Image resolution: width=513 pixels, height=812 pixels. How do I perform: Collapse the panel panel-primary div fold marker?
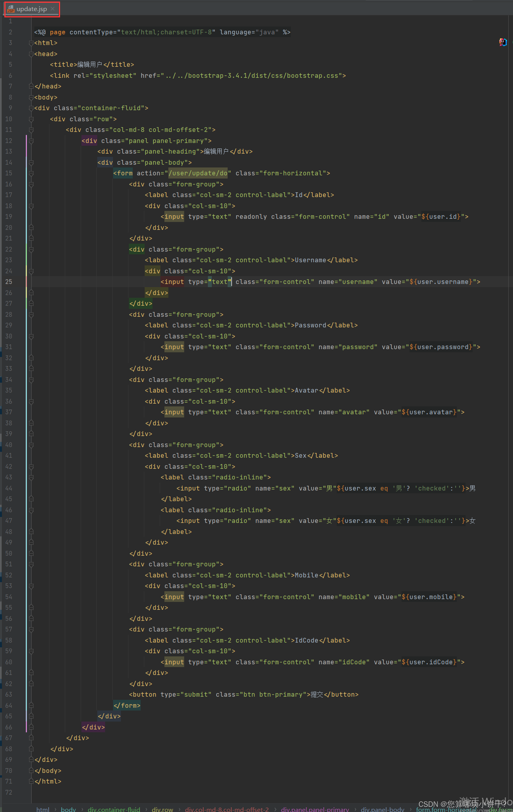(31, 141)
